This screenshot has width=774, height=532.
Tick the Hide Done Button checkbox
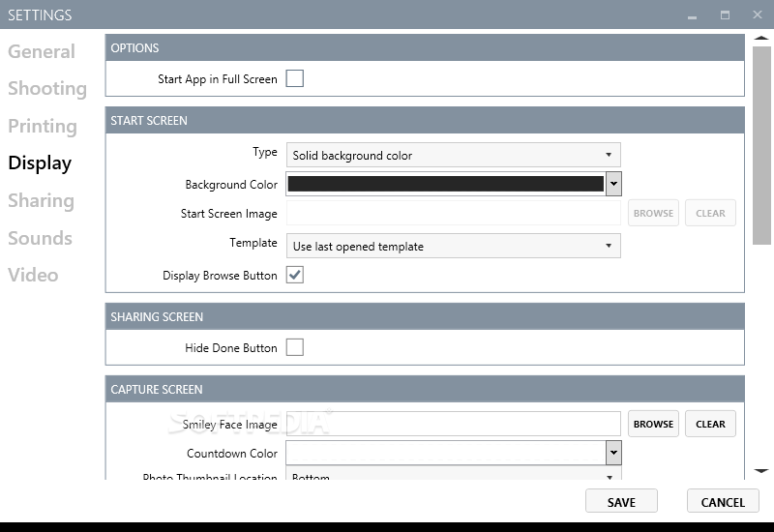coord(295,347)
